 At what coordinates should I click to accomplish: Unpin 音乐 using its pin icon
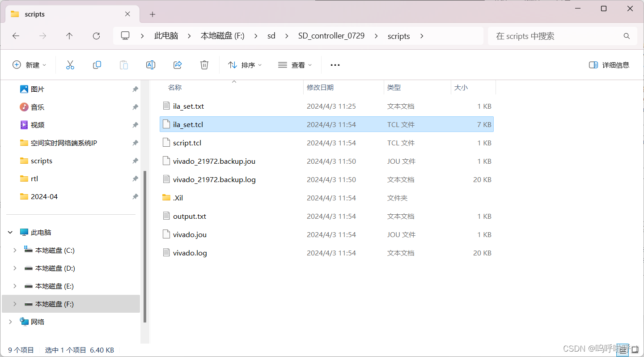point(135,107)
